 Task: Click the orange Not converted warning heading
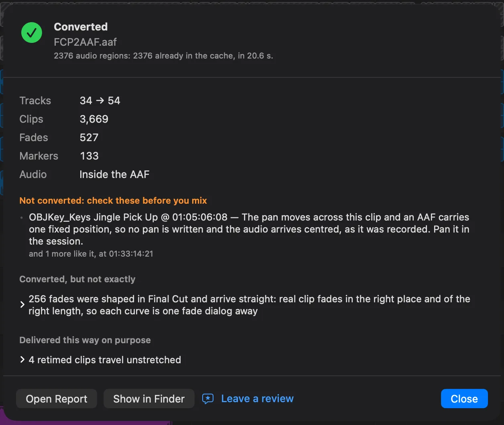coord(113,200)
